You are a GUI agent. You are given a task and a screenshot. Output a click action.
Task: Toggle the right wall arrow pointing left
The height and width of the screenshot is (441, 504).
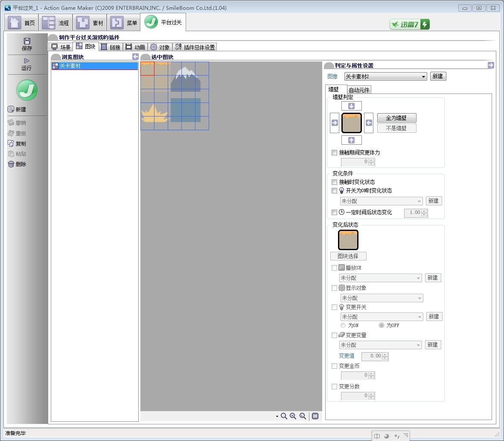[369, 123]
